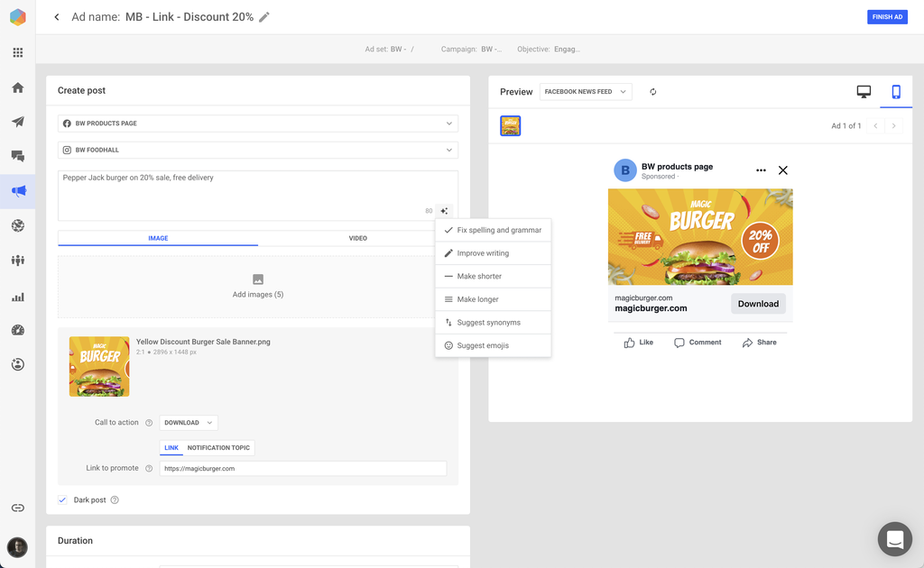This screenshot has width=924, height=568.
Task: Switch to the Notification Topic tab
Action: pyautogui.click(x=218, y=448)
